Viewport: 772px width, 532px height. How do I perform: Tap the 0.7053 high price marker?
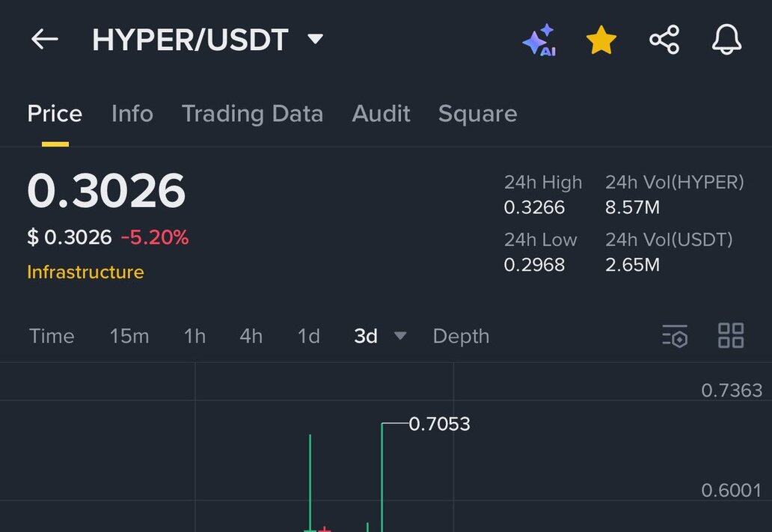point(439,424)
